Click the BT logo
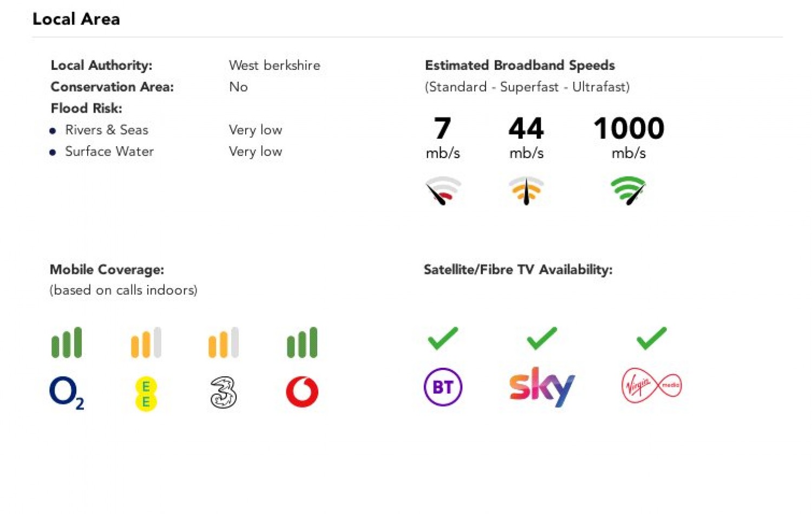The height and width of the screenshot is (514, 812). [x=443, y=387]
